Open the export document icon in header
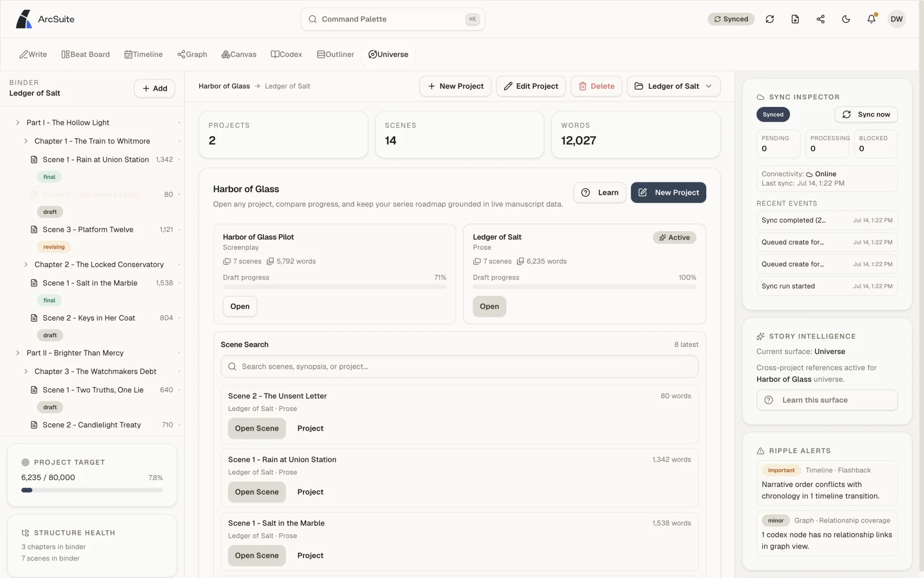 (795, 19)
